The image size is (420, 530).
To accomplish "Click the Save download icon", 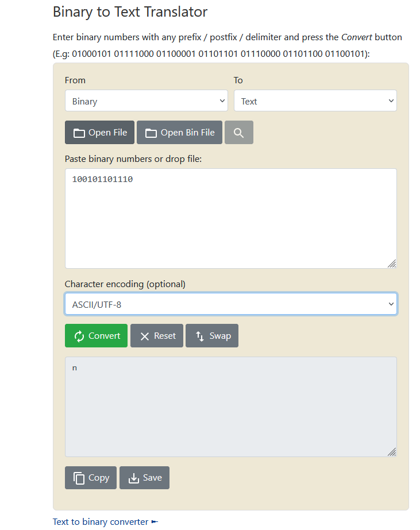I will coord(133,478).
